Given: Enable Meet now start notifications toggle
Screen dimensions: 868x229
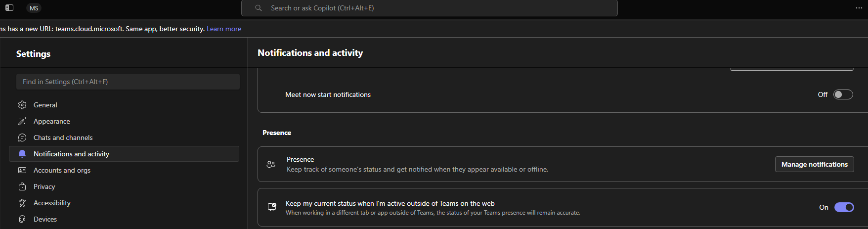Looking at the screenshot, I should [843, 94].
